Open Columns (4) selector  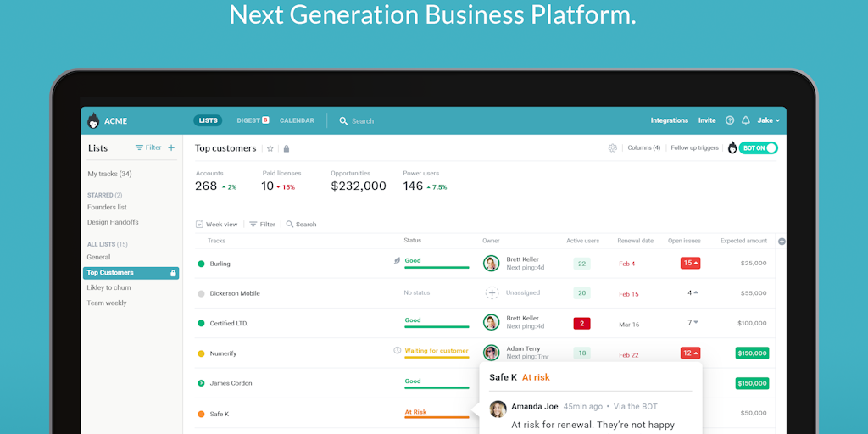pos(644,147)
